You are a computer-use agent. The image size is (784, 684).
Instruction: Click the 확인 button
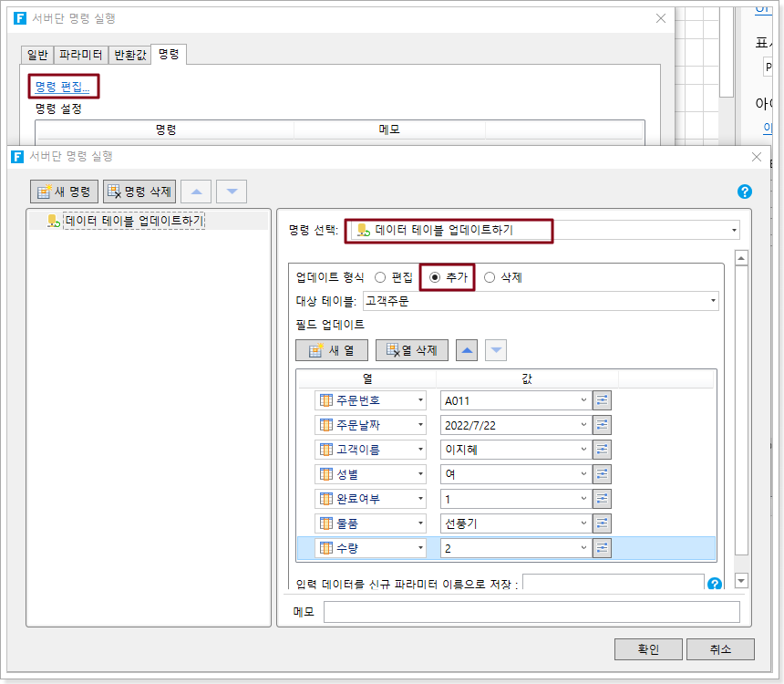648,649
